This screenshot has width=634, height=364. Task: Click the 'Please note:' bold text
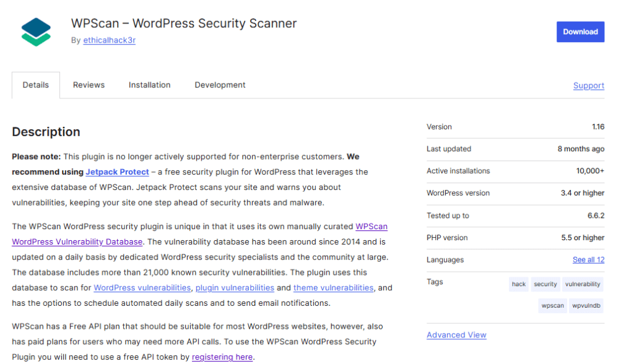37,157
